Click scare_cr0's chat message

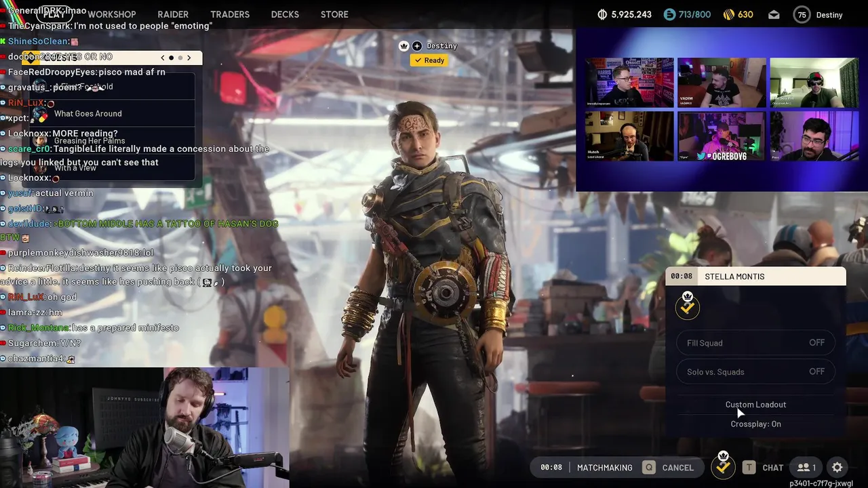(x=134, y=155)
